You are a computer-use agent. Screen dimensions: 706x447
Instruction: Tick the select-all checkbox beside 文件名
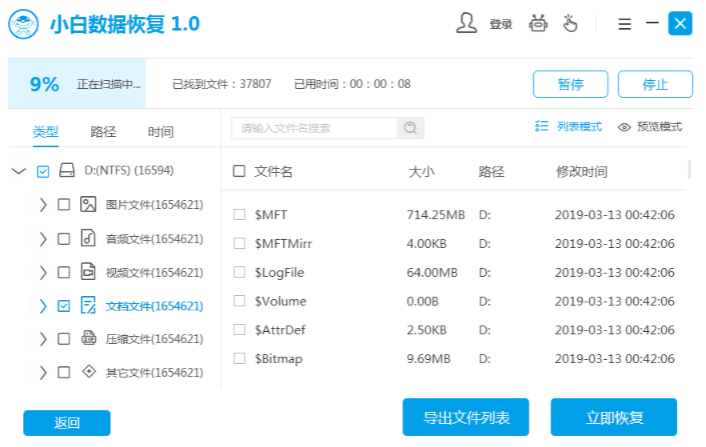click(x=239, y=171)
